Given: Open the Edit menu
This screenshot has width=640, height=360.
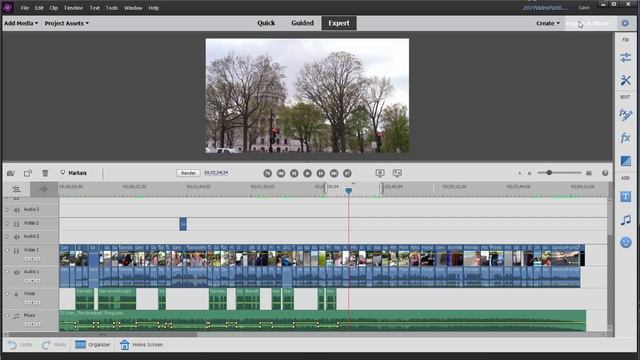Looking at the screenshot, I should (x=39, y=8).
